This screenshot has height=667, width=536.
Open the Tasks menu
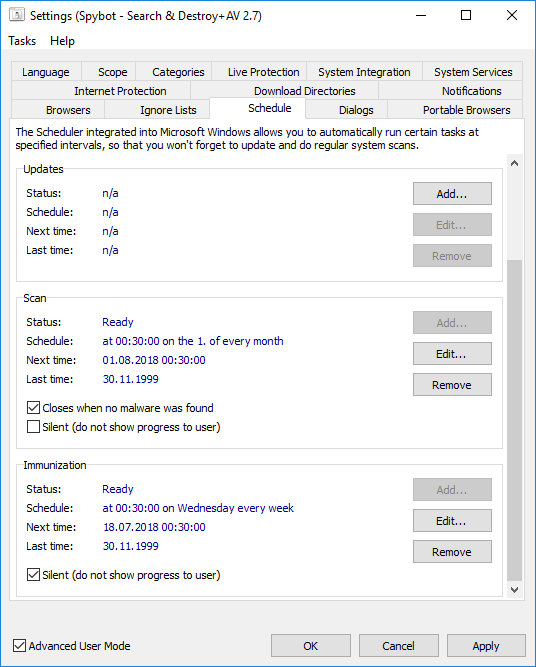(x=22, y=41)
